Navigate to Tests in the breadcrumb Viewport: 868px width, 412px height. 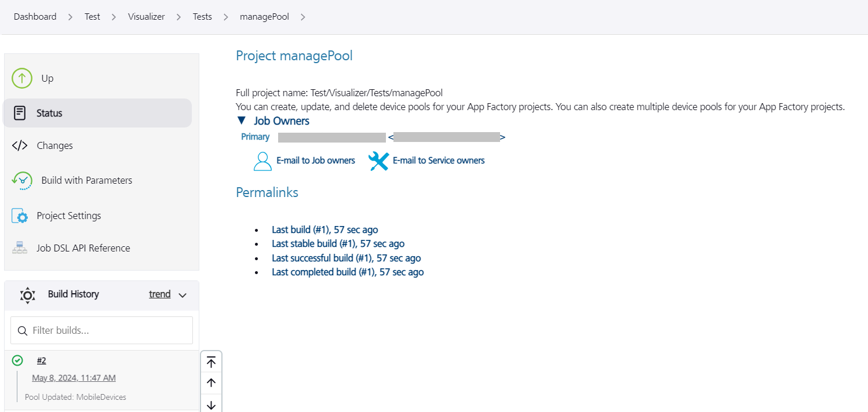[202, 16]
